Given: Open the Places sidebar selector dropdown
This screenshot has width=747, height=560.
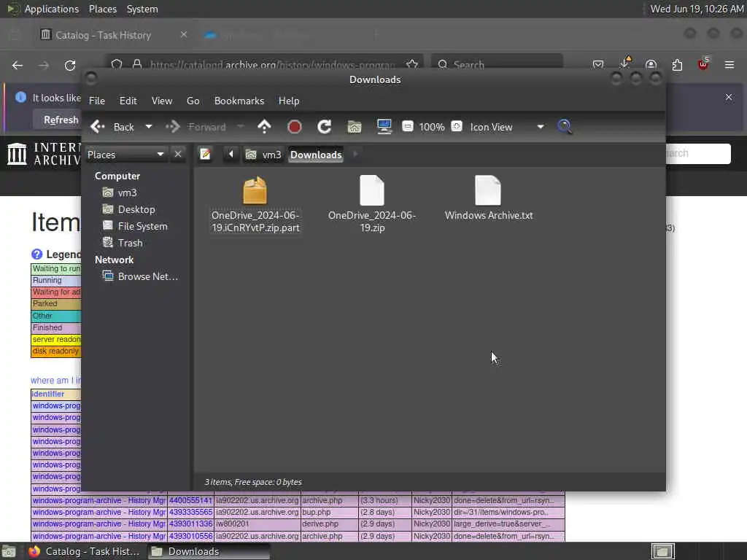Looking at the screenshot, I should pyautogui.click(x=125, y=155).
